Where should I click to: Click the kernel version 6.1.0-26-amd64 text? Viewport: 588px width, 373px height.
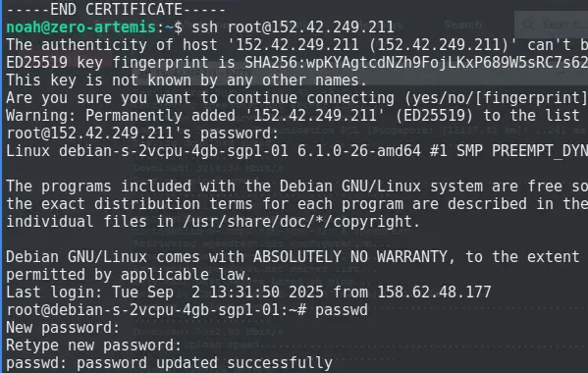click(x=359, y=151)
